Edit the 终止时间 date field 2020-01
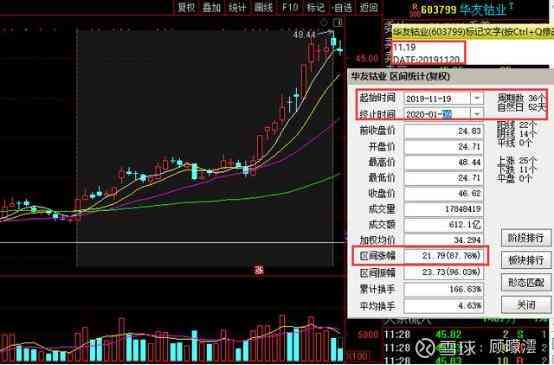Image resolution: width=554 pixels, height=365 pixels. (437, 114)
